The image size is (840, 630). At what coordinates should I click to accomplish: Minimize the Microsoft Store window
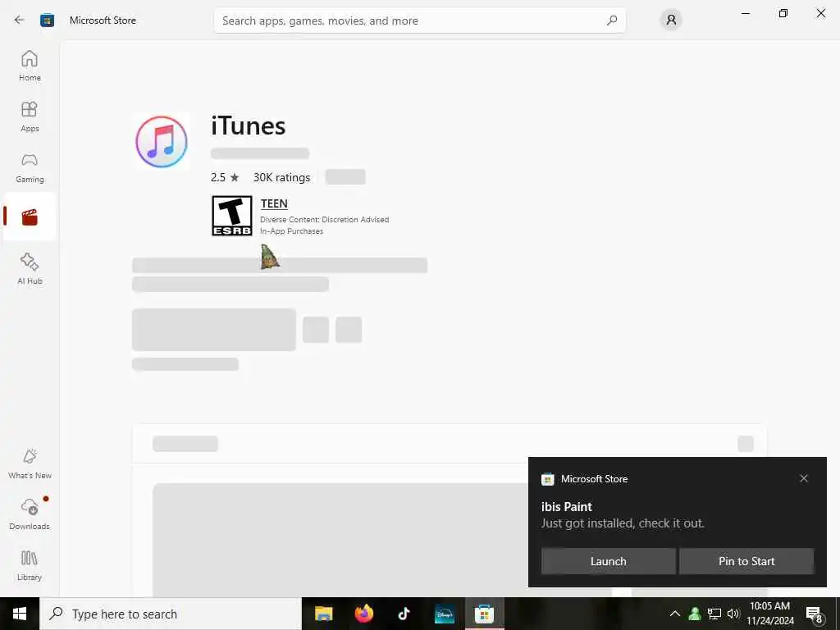point(746,13)
